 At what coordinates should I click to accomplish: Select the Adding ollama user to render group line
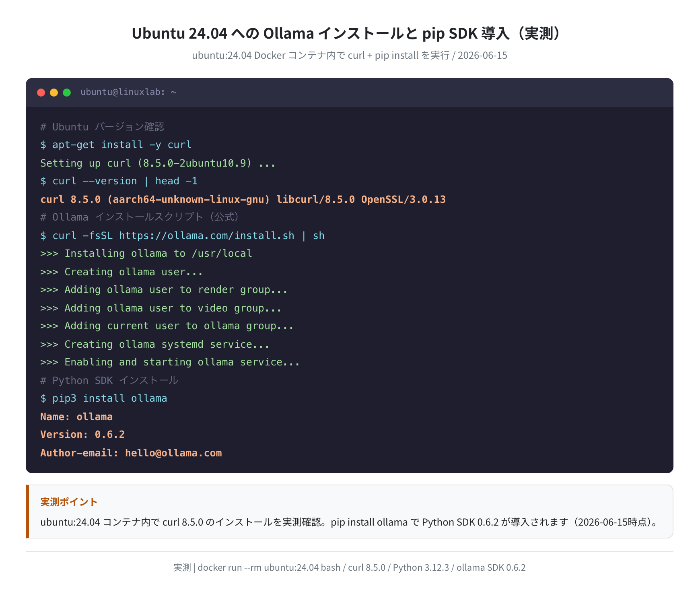tap(164, 290)
